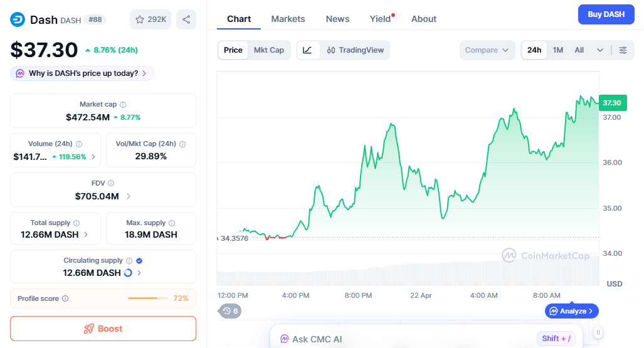Click the Market cap info icon

[x=123, y=105]
